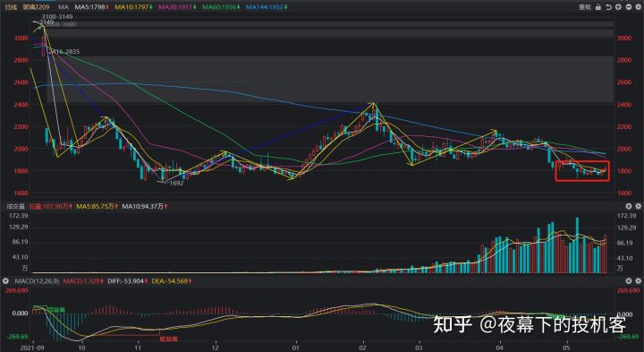Click the 03 month marker on time axis
This screenshot has height=352, width=644.
pos(419,348)
